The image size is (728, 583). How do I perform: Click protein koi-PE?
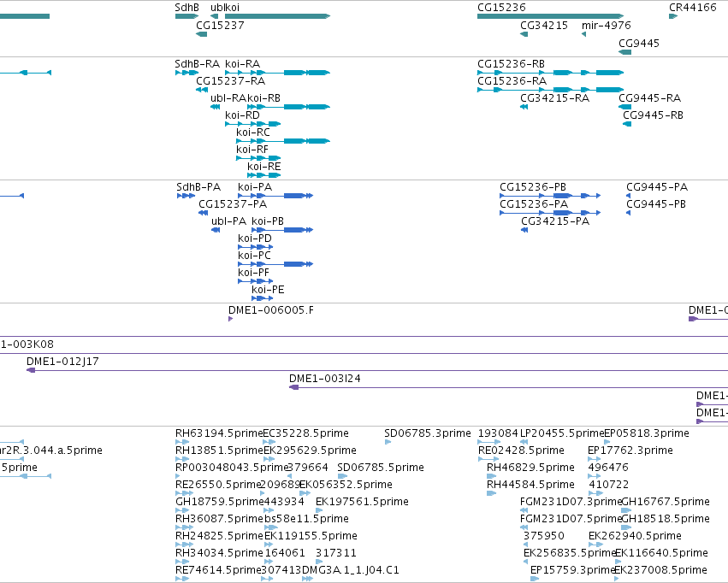pos(268,291)
